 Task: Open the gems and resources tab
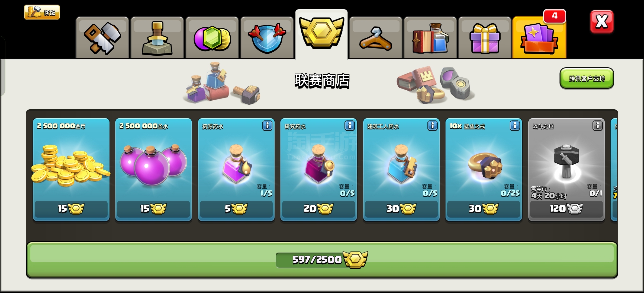(x=212, y=38)
